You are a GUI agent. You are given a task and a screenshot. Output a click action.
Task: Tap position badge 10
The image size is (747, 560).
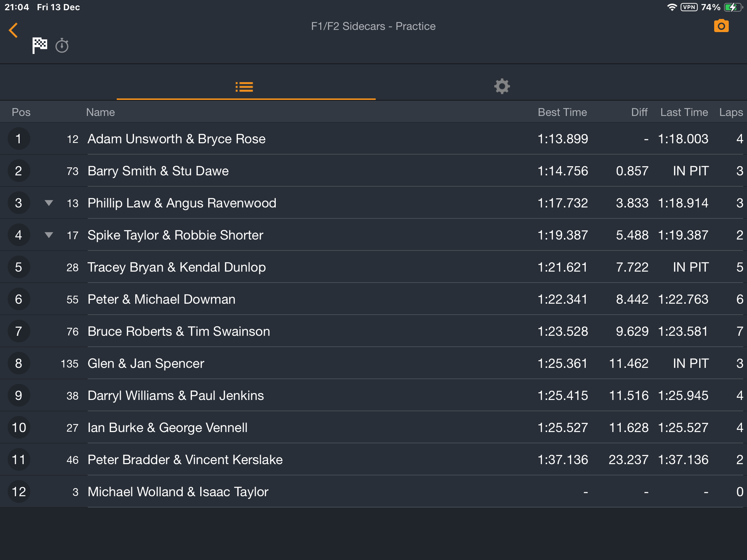click(x=19, y=428)
